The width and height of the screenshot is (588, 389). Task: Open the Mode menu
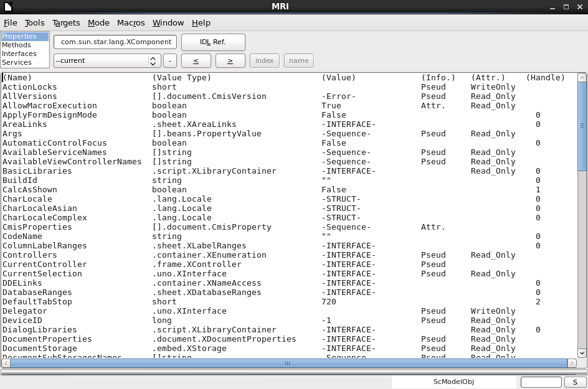coord(98,23)
